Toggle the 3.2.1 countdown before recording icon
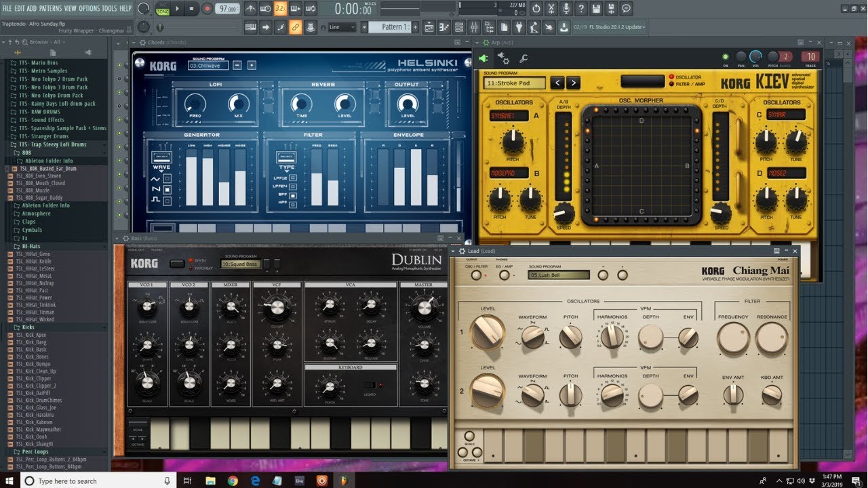This screenshot has width=868, height=488. [280, 9]
